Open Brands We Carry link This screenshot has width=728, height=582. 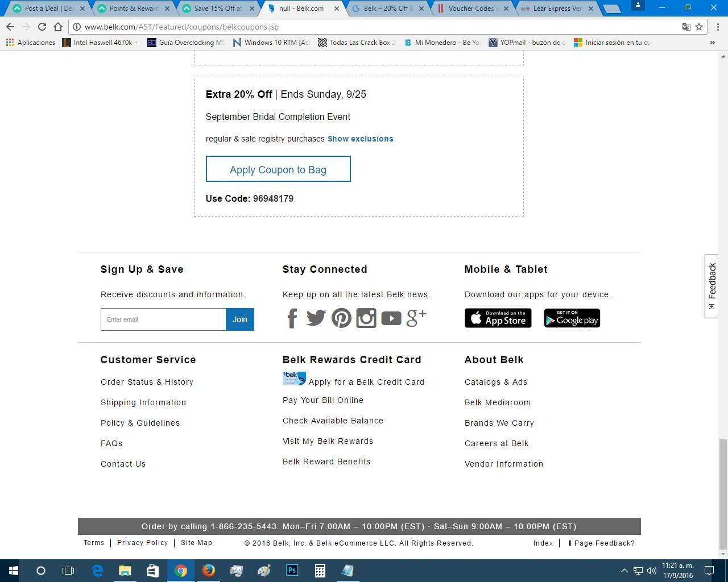[x=499, y=423]
